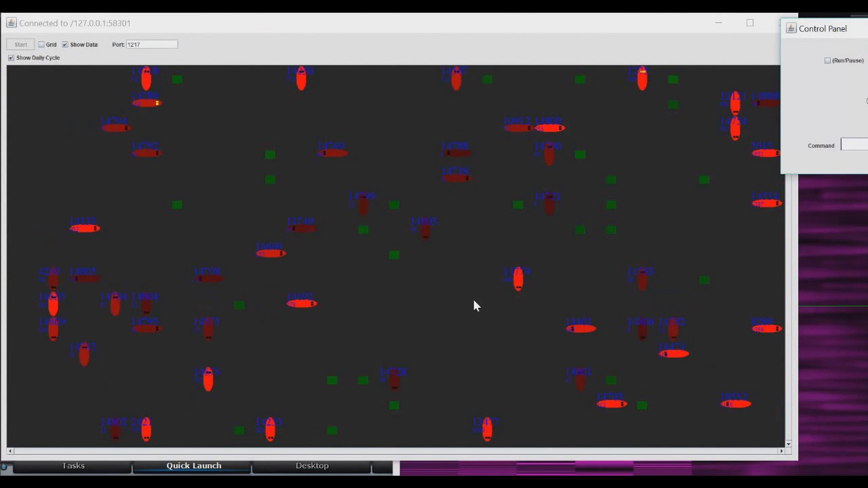
Task: Select the red agent labeled 5015
Action: click(766, 153)
